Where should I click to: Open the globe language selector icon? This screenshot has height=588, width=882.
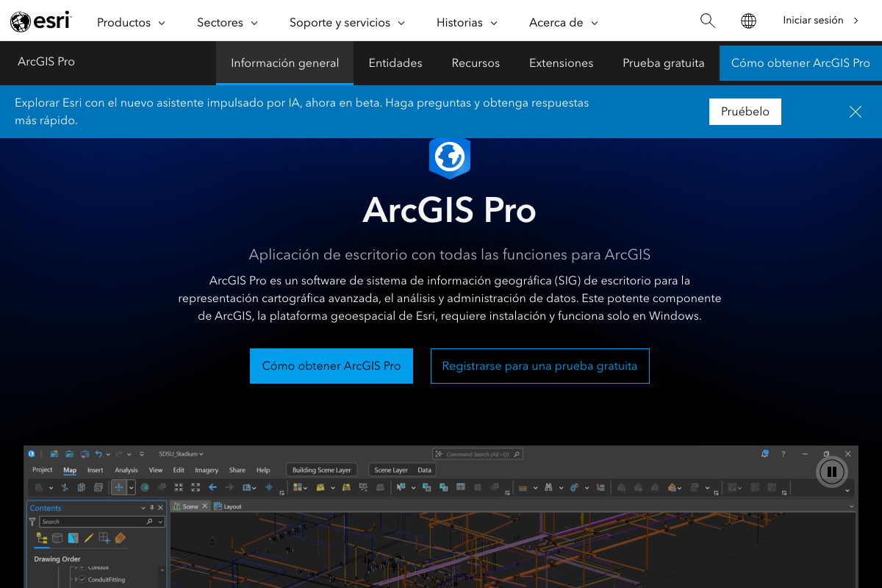tap(748, 21)
